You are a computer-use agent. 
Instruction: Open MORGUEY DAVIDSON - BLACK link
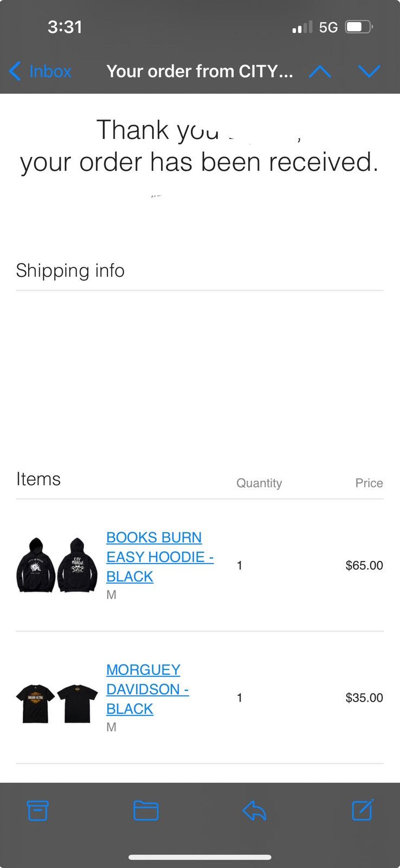click(x=147, y=689)
